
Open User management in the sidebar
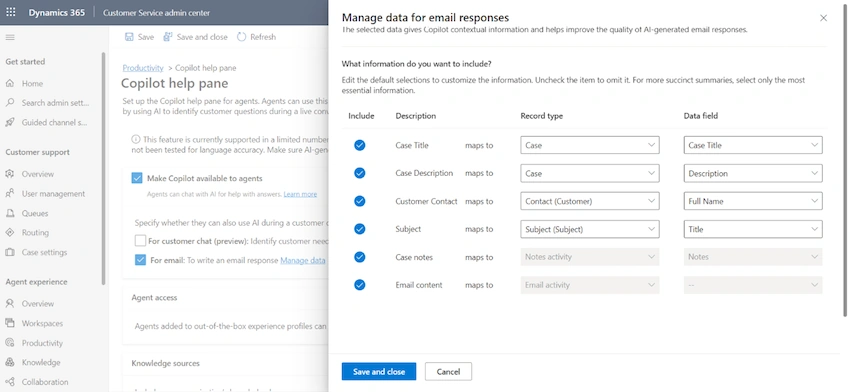(x=53, y=194)
